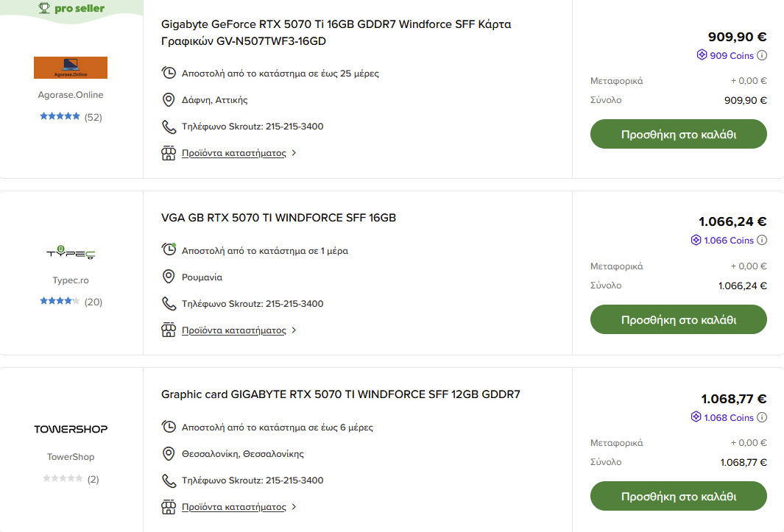Image resolution: width=784 pixels, height=532 pixels.
Task: Open VGA GB RTX 5070 TI WINDFORCE title
Action: click(278, 218)
